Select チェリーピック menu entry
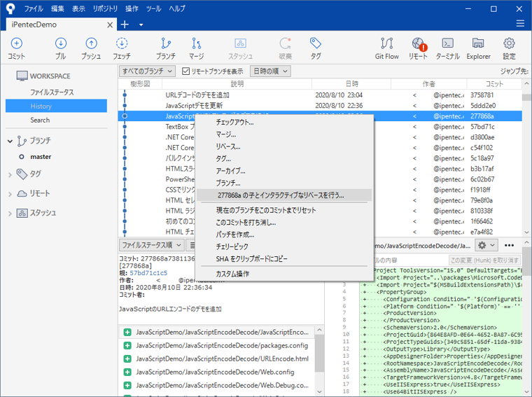Viewport: 532px width, 397px height. pos(284,246)
